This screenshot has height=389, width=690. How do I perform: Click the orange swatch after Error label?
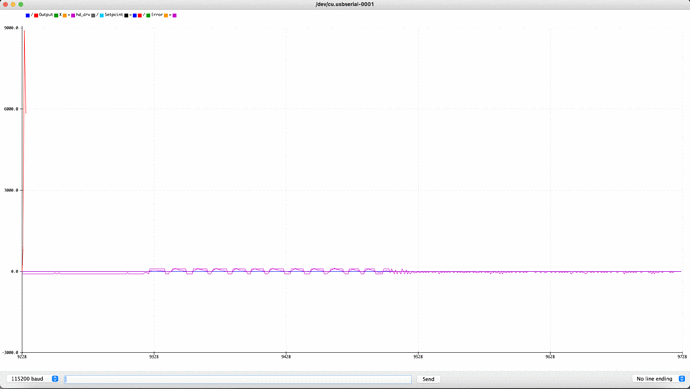click(166, 15)
